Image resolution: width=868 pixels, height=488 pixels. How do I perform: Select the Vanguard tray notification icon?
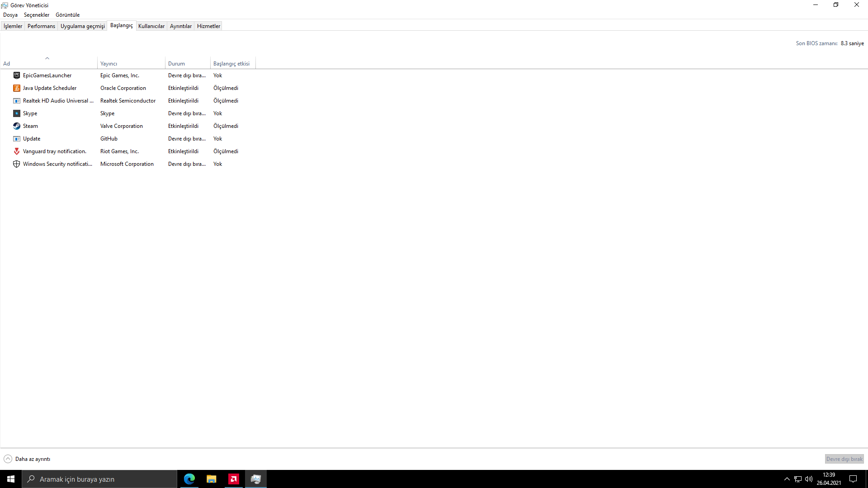point(17,151)
